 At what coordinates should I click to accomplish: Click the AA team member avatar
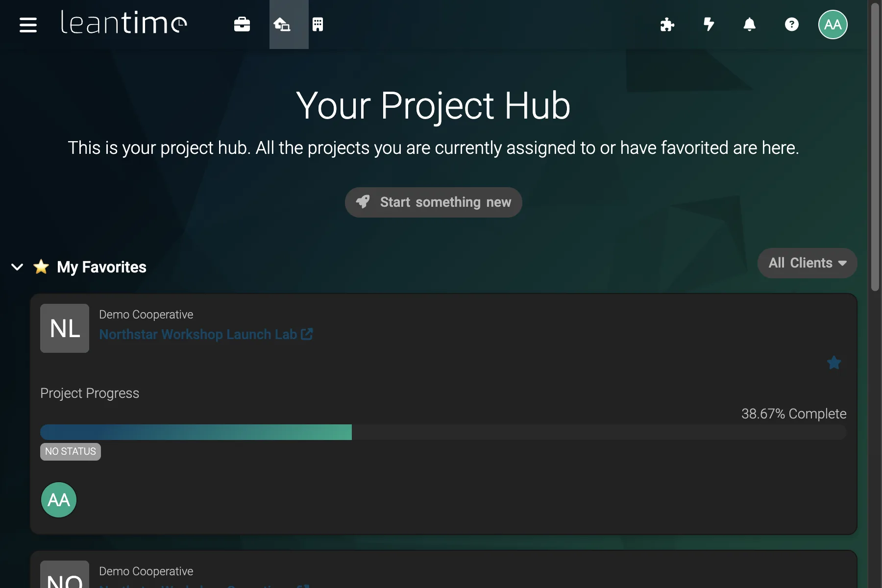[59, 500]
